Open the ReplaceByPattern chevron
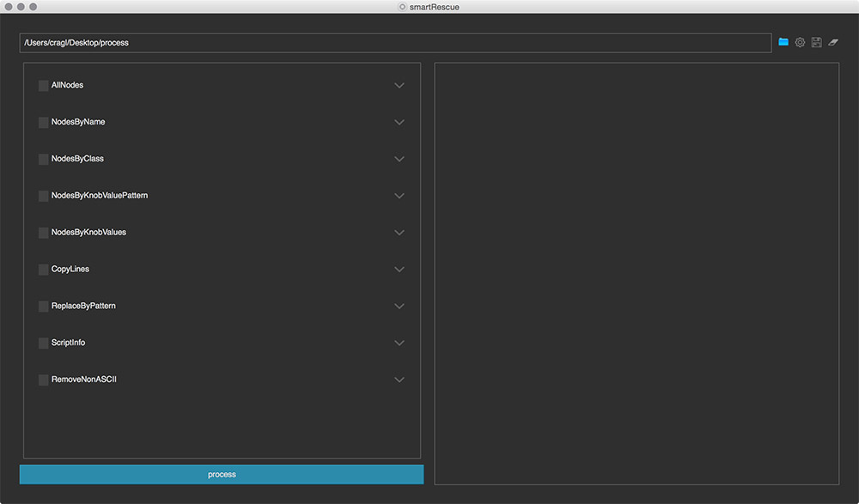The image size is (859, 504). (399, 307)
